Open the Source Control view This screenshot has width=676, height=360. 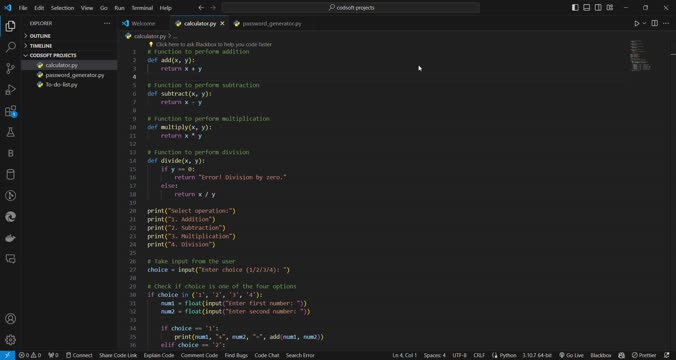(10, 69)
